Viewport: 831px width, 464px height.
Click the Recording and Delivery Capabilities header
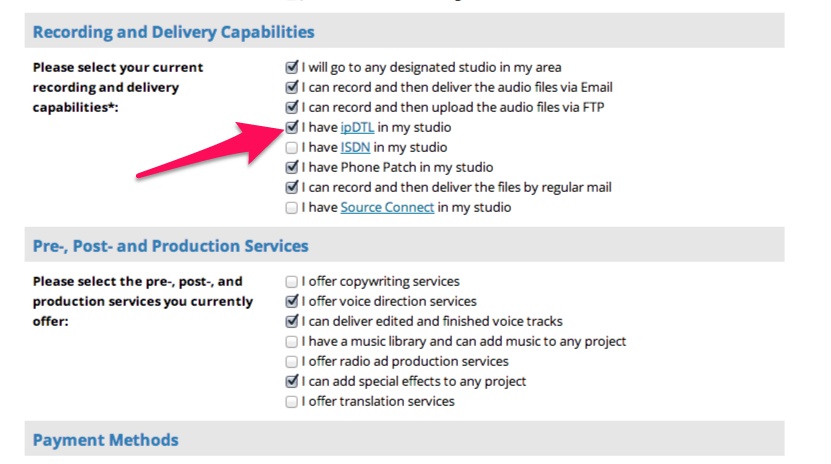pyautogui.click(x=173, y=32)
